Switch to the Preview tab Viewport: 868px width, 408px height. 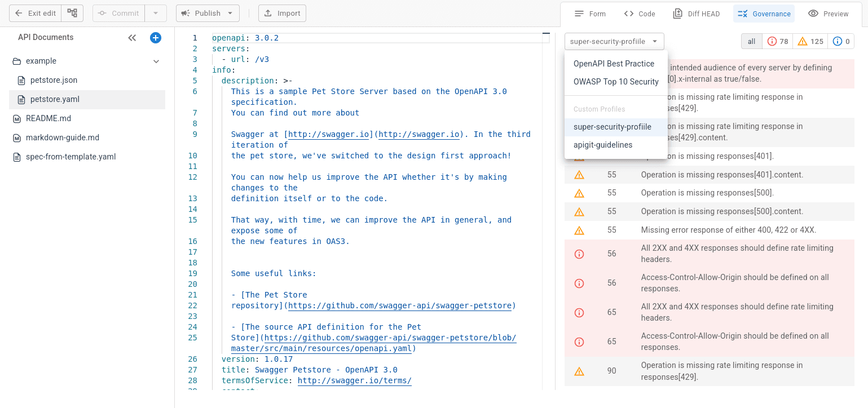pos(828,14)
